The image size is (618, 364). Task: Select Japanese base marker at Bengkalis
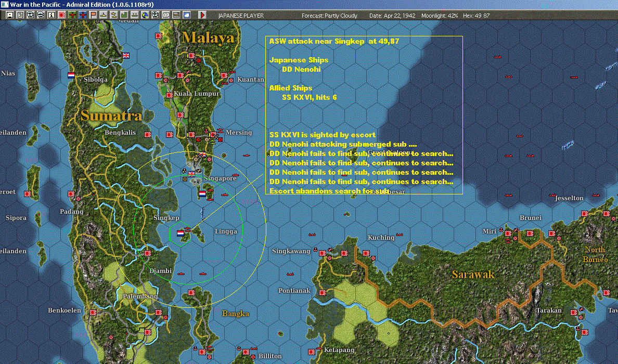coord(148,134)
